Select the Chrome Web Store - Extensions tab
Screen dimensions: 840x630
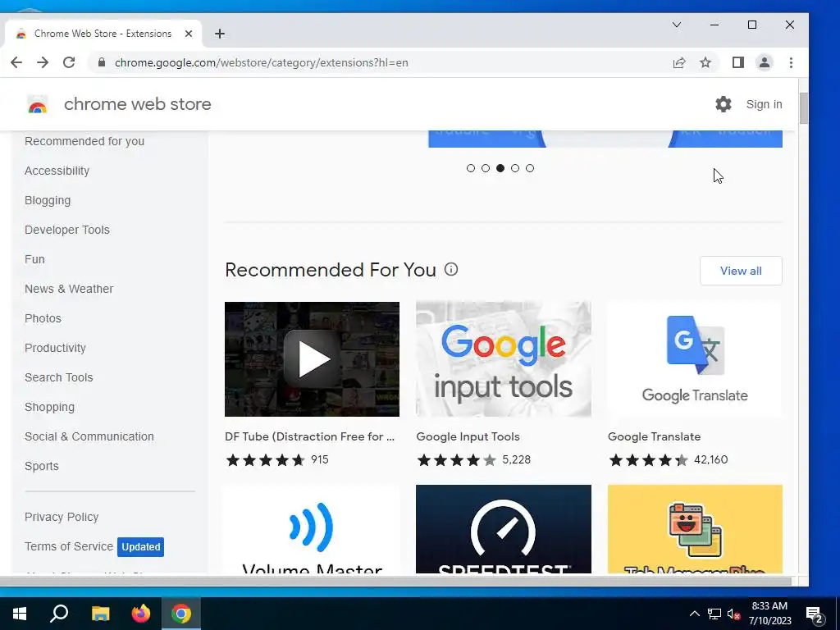click(103, 34)
